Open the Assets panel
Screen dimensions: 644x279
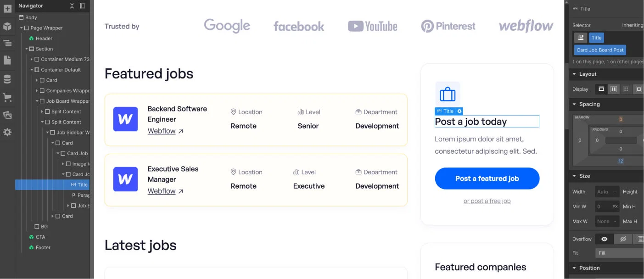pyautogui.click(x=7, y=115)
